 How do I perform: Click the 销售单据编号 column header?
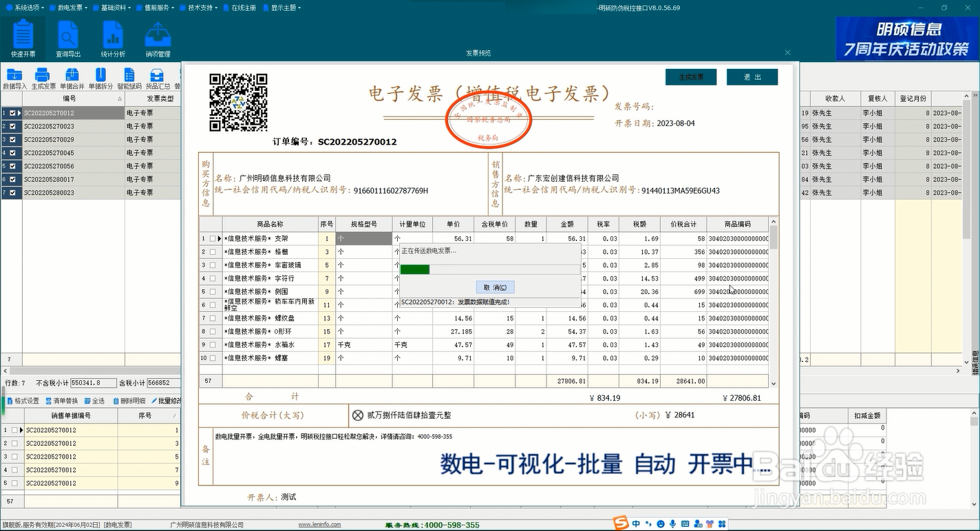pyautogui.click(x=71, y=415)
